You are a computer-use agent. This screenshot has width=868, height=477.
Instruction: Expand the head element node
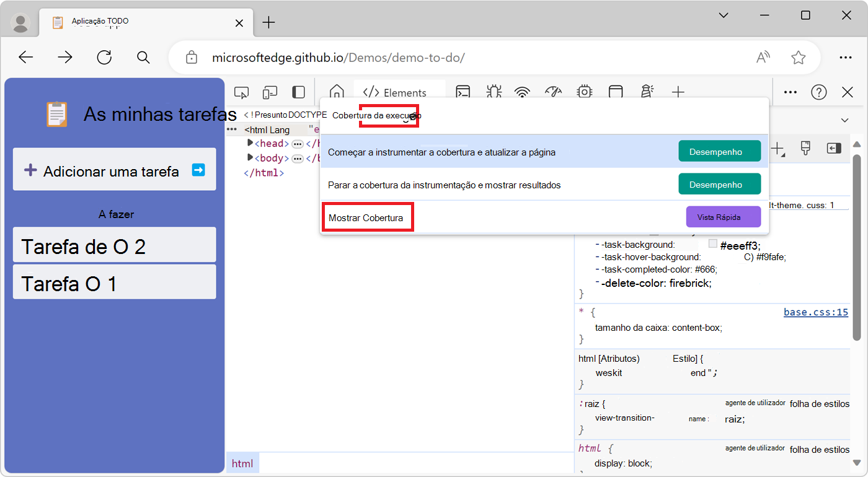click(x=250, y=143)
